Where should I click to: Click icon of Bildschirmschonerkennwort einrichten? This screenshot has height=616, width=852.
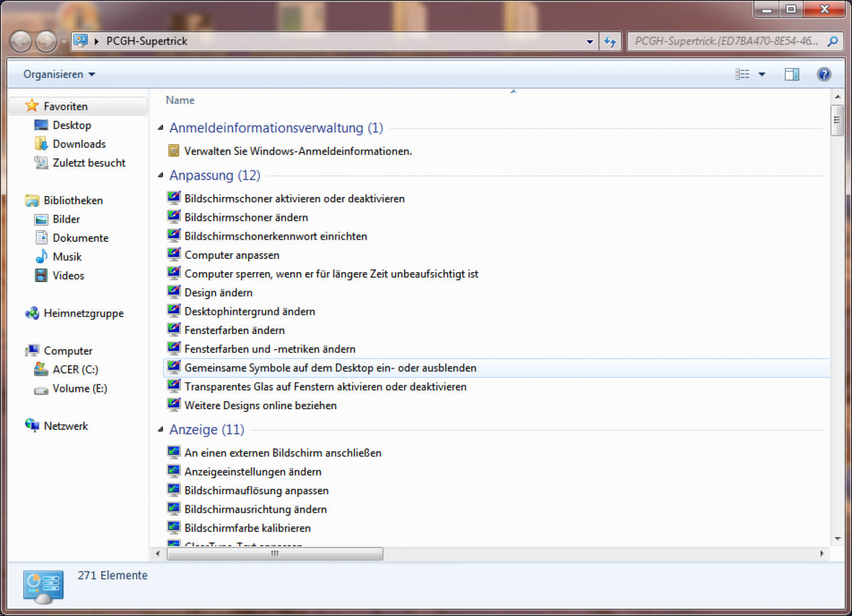point(174,235)
